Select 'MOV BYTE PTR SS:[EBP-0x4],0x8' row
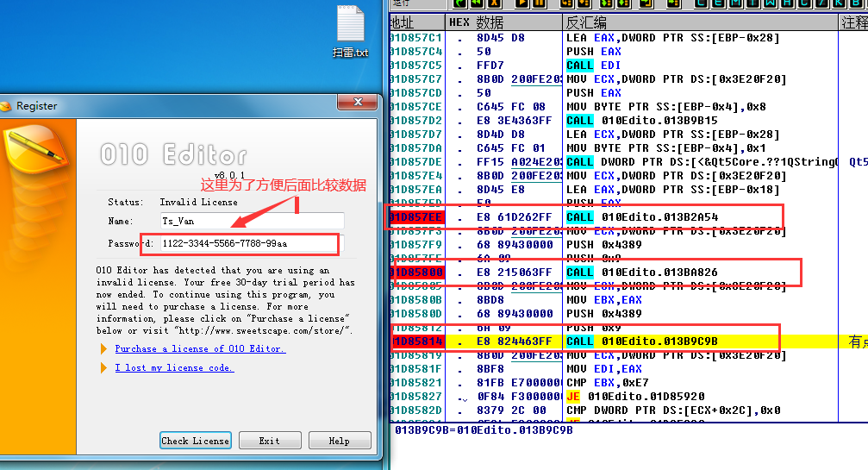868x470 pixels. coord(666,107)
